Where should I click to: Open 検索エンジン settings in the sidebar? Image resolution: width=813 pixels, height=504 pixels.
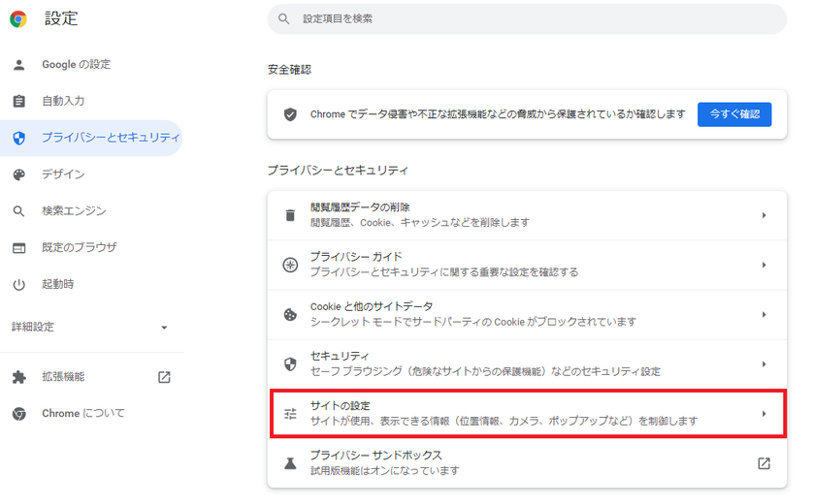74,211
